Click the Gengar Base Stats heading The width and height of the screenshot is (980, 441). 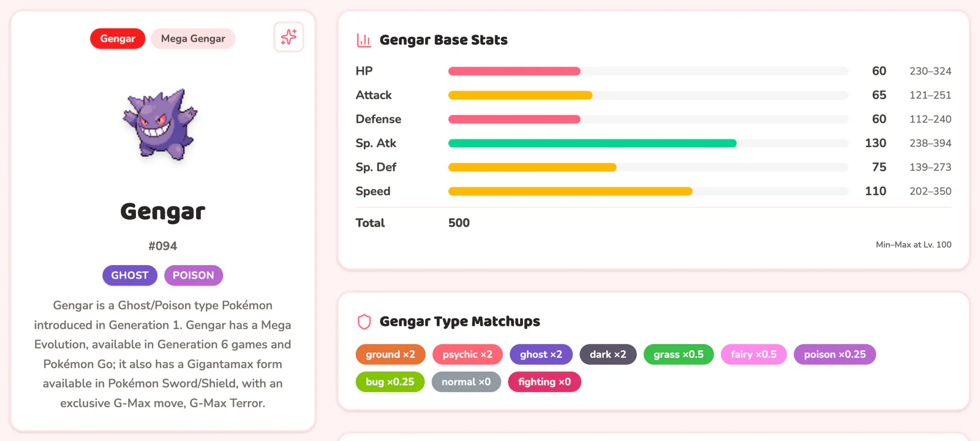[443, 40]
